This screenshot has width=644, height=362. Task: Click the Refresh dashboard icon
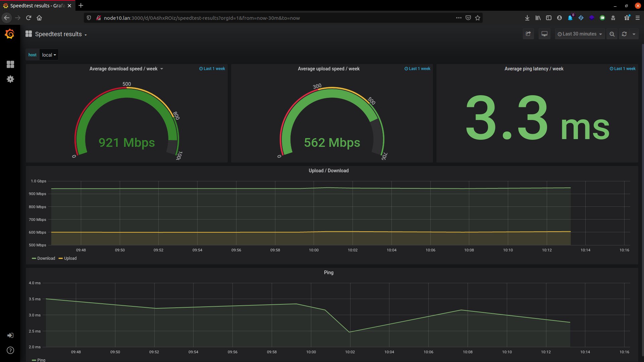coord(624,34)
